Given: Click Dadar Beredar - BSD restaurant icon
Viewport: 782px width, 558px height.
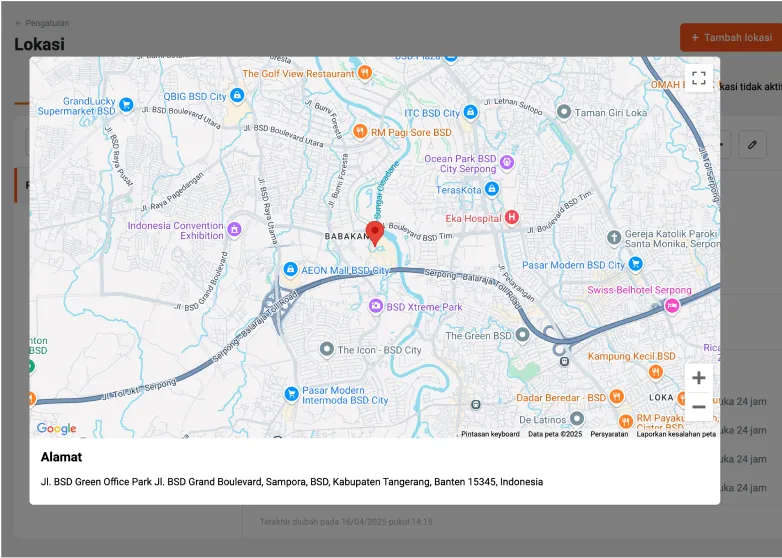Looking at the screenshot, I should [x=617, y=397].
